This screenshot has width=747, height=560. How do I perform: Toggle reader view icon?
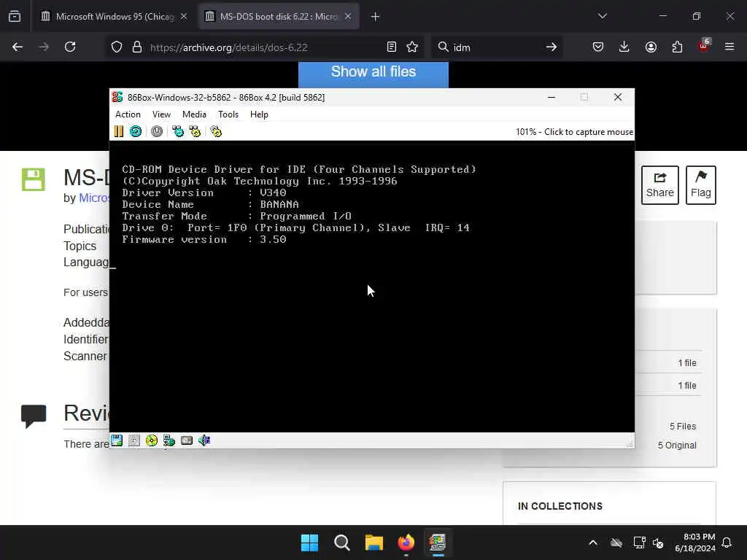(392, 47)
